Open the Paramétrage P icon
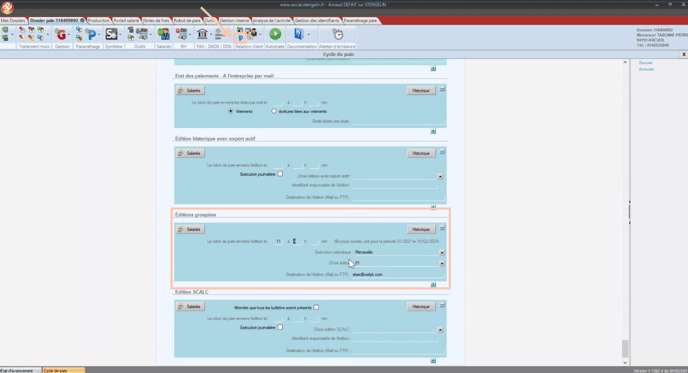 (x=91, y=34)
